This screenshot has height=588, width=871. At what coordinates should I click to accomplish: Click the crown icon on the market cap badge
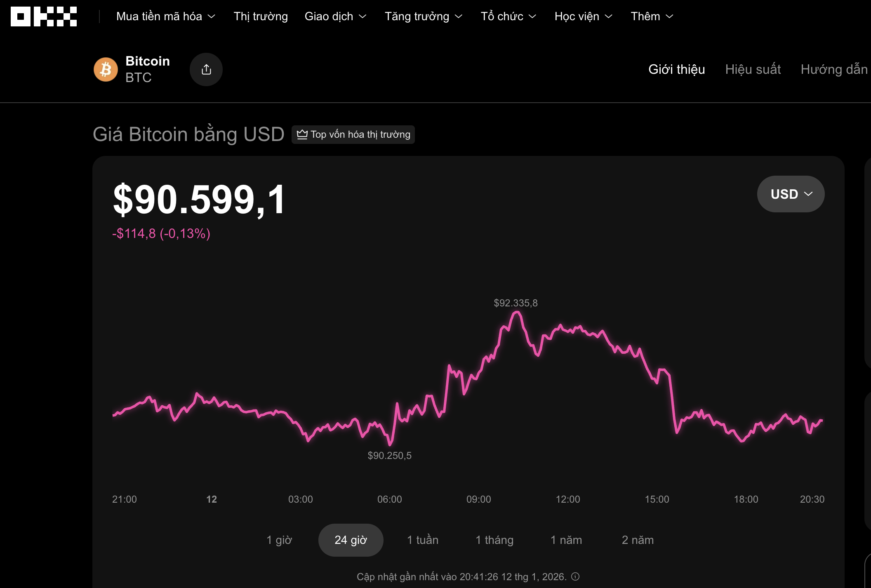tap(303, 134)
